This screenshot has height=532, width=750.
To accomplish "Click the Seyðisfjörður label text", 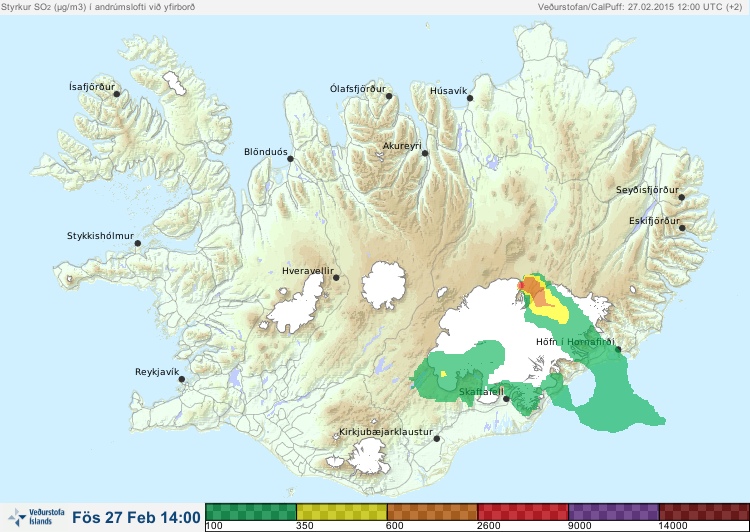I will (x=647, y=190).
